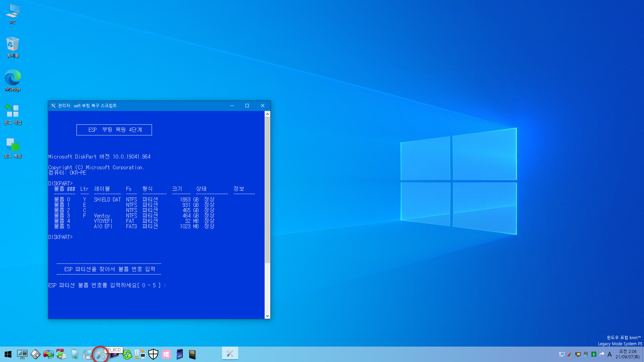Click the '크기' column header

[177, 189]
